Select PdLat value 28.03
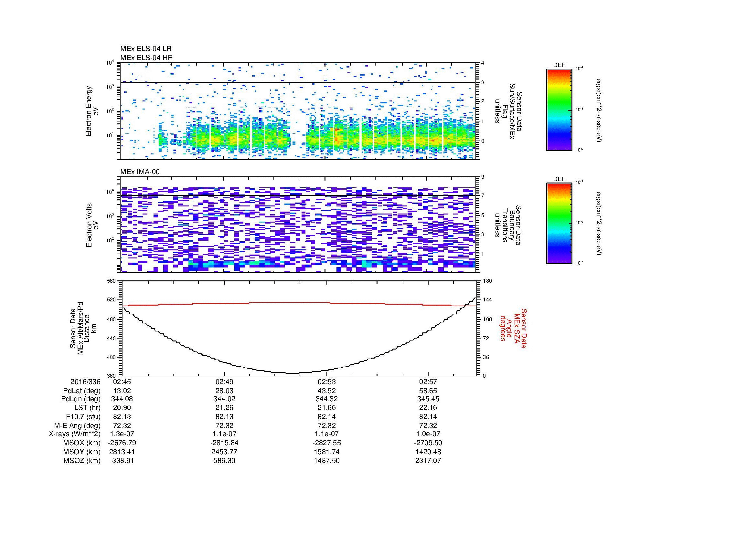The width and height of the screenshot is (756, 534). [x=224, y=391]
